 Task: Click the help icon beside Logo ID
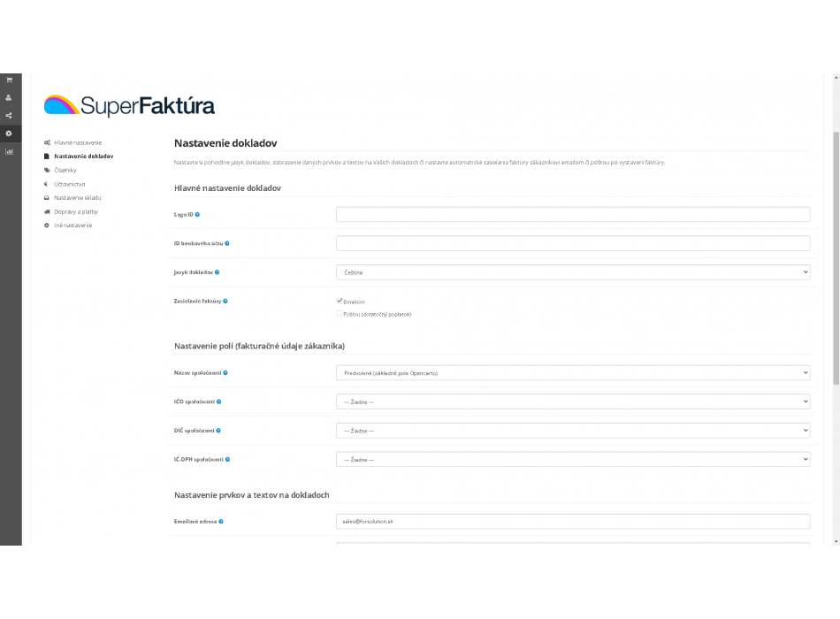[x=198, y=214]
